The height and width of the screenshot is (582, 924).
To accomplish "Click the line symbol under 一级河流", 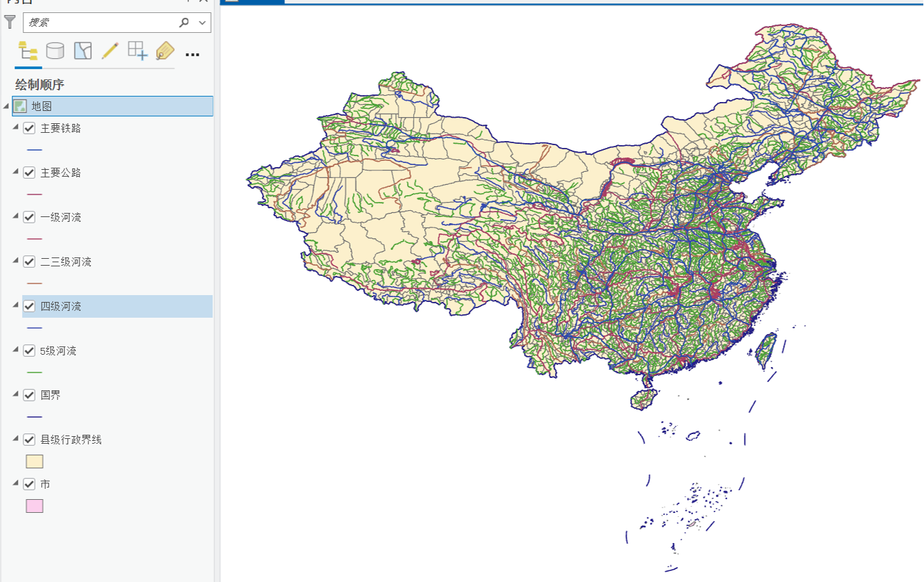I will click(34, 239).
